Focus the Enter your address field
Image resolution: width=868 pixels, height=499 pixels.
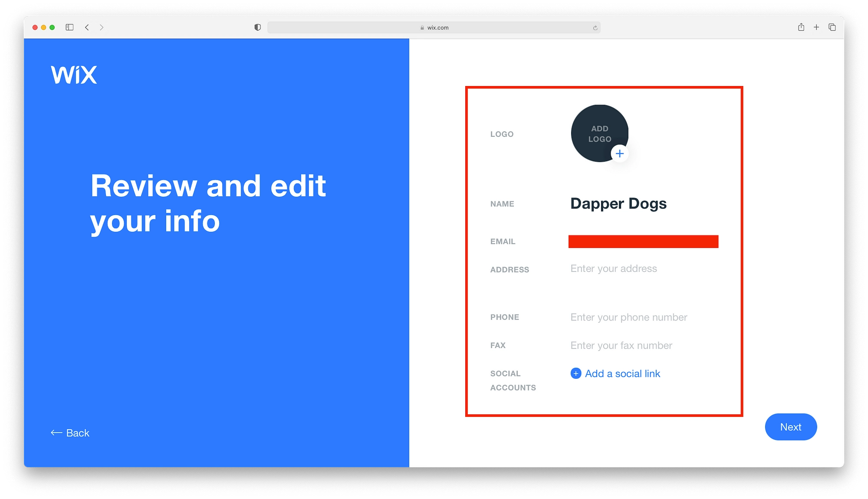click(x=614, y=268)
